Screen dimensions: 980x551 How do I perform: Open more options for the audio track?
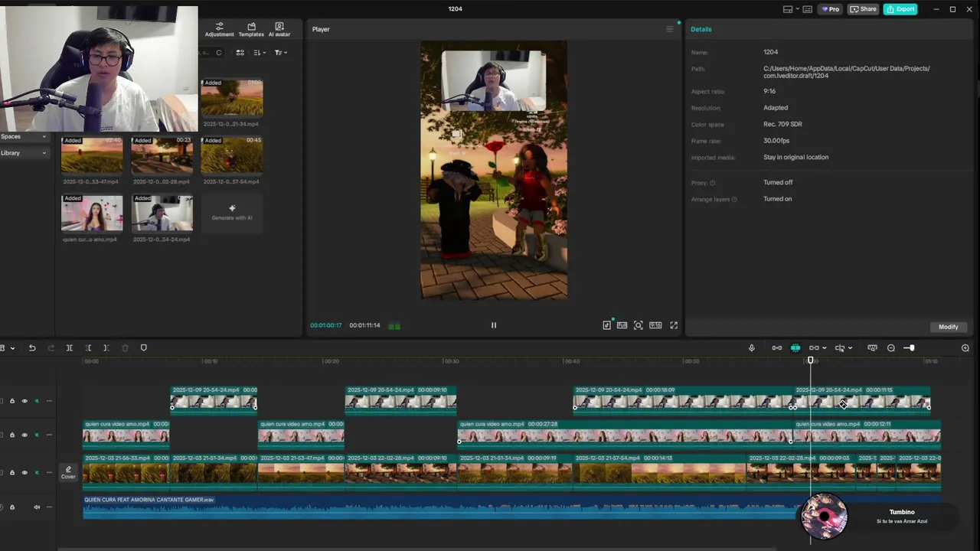click(49, 507)
